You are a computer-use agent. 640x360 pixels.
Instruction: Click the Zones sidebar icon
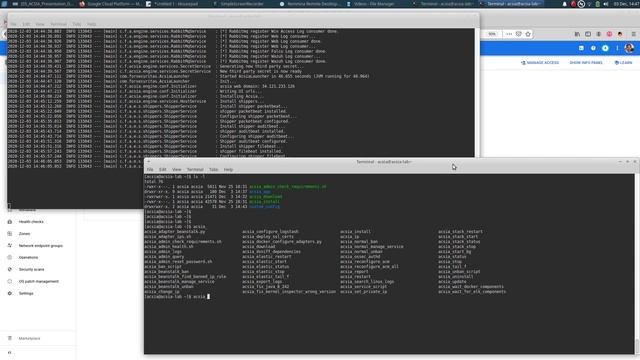pos(10,233)
